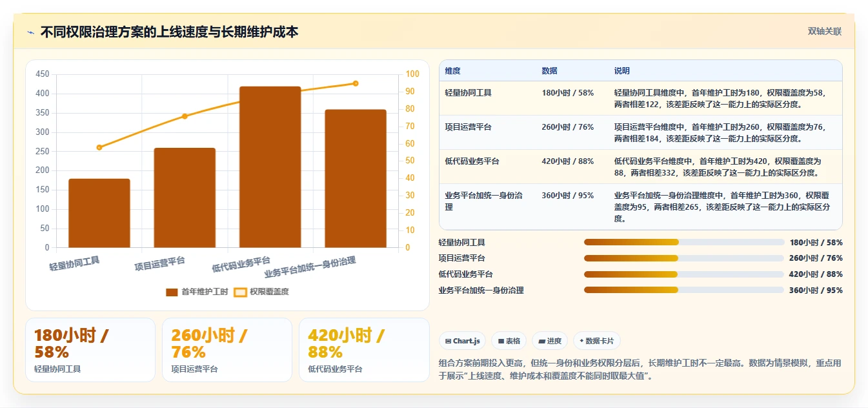The height and width of the screenshot is (408, 868).
Task: Click the 低代码业务平台 table row name
Action: [472, 161]
